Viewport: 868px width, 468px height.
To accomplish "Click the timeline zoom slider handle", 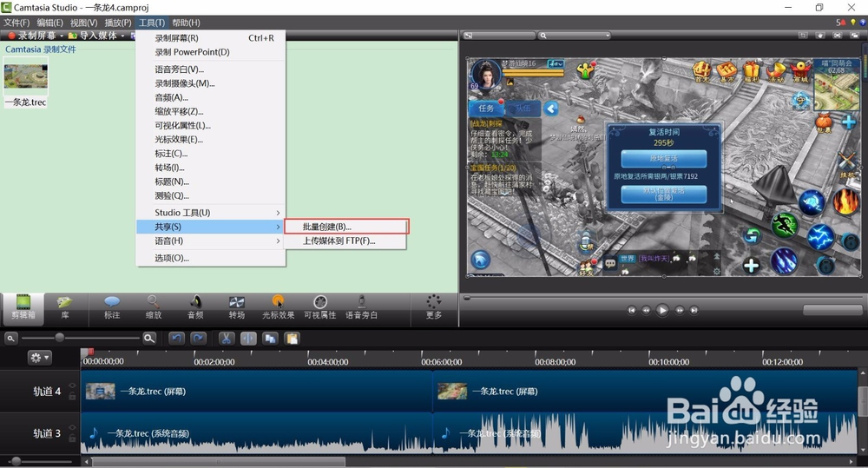I will point(59,337).
